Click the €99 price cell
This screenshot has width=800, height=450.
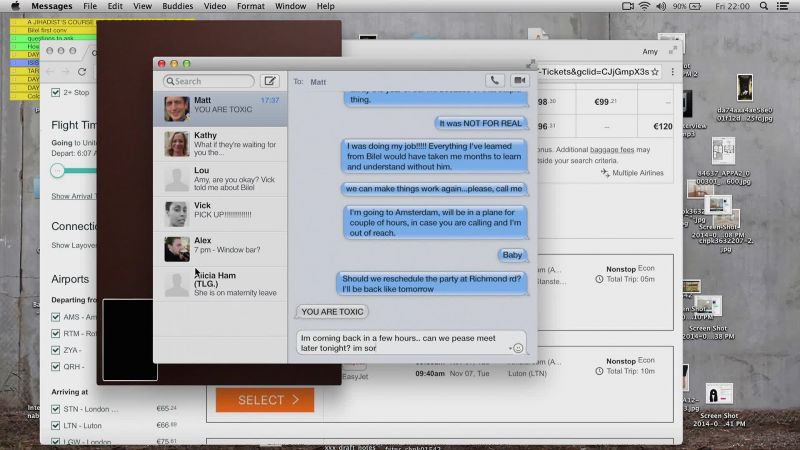tap(606, 102)
